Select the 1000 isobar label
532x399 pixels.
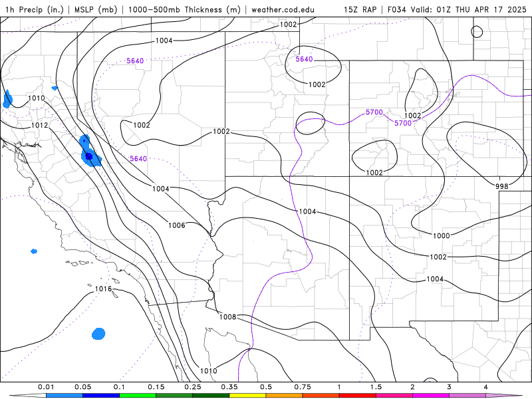pyautogui.click(x=442, y=235)
